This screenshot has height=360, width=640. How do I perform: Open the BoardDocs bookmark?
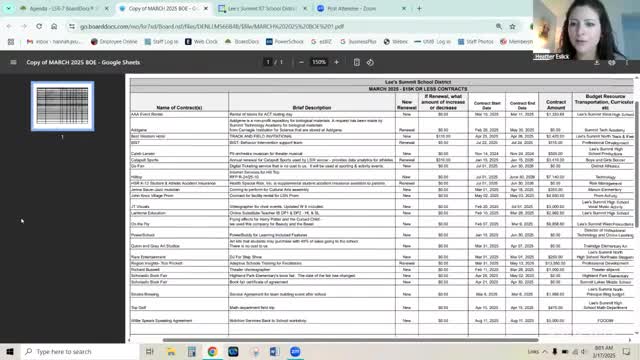[242, 42]
